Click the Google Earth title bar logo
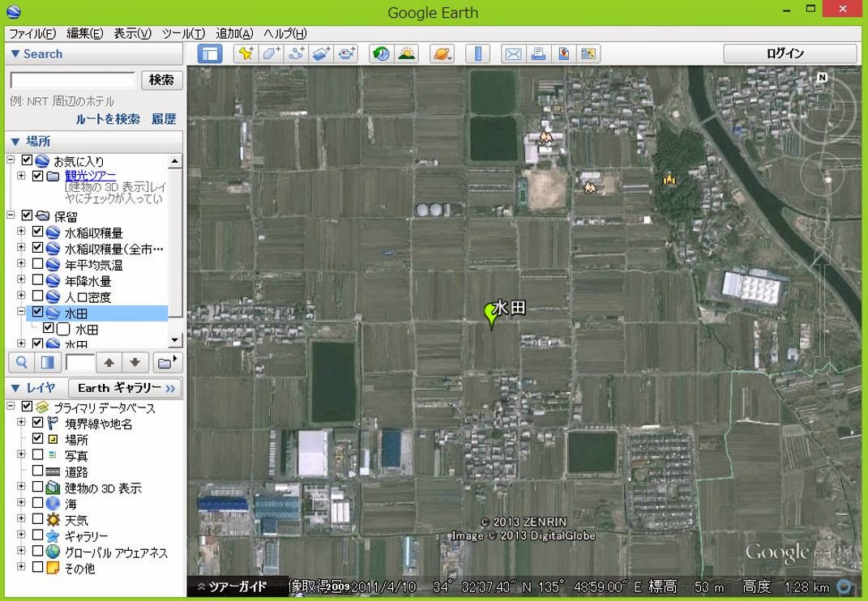 click(x=14, y=11)
